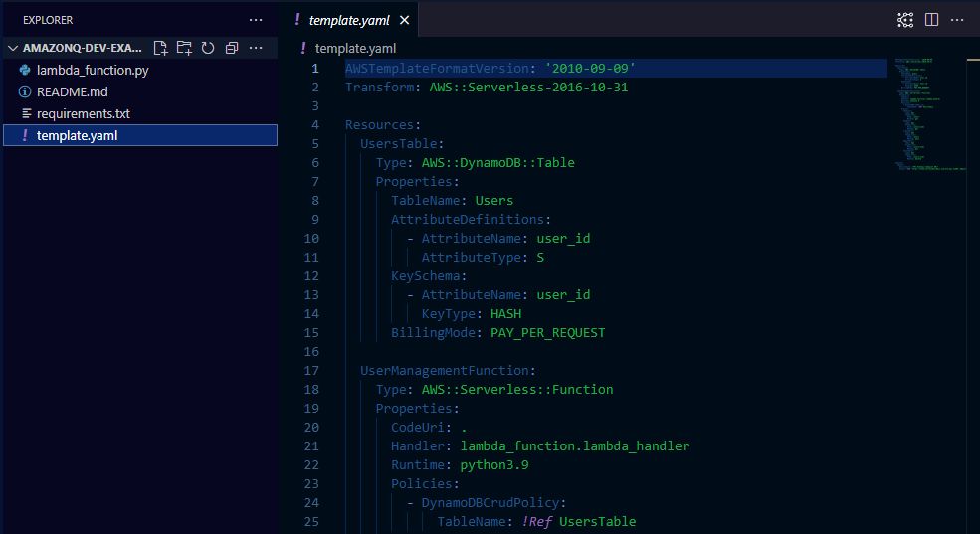This screenshot has height=534, width=980.
Task: Click the CodeUri: key on line 20
Action: tap(421, 428)
